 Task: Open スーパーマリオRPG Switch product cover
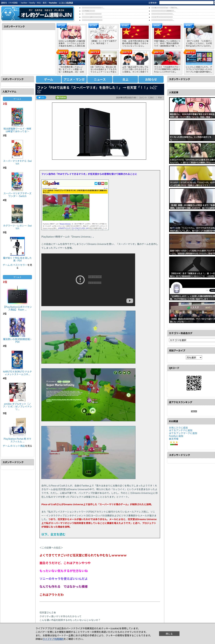coord(17,149)
